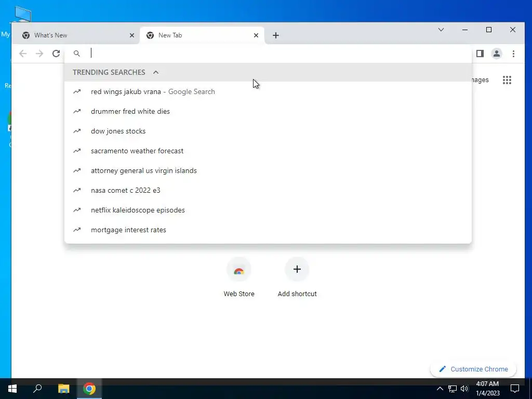The width and height of the screenshot is (532, 399).
Task: Click the forward navigation arrow
Action: [39, 54]
